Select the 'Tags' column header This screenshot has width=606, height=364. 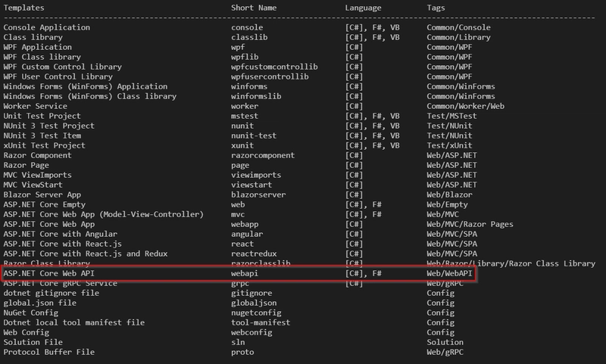(x=436, y=8)
